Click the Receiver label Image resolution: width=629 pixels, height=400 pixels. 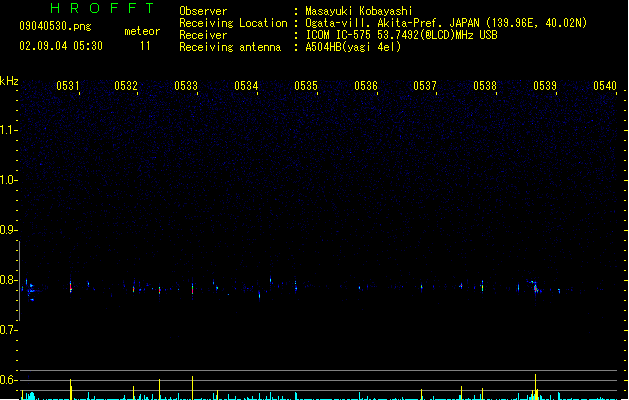point(203,35)
